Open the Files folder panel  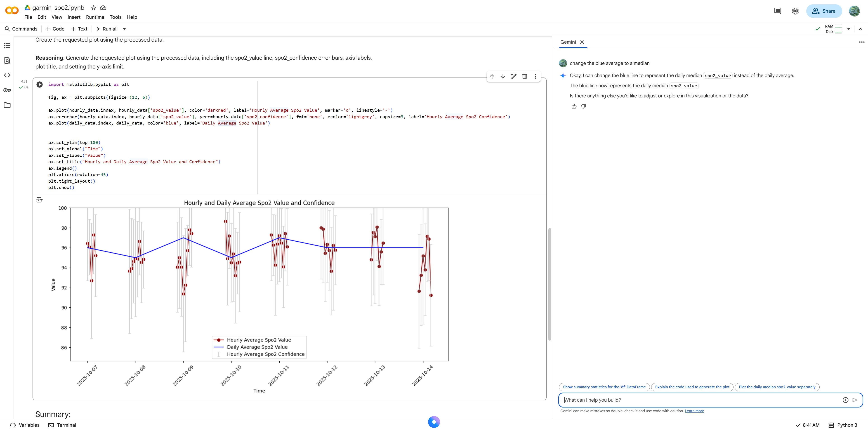[7, 105]
